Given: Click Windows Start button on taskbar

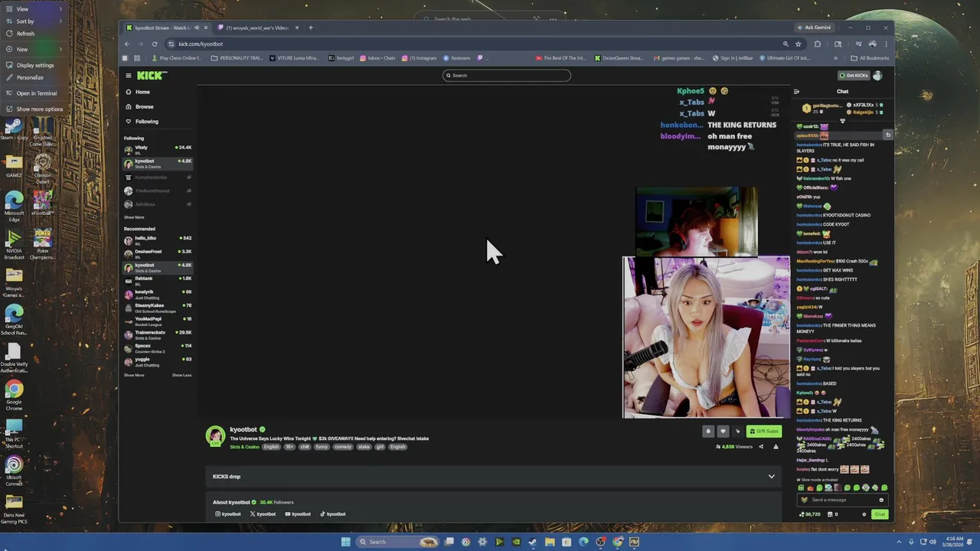Looking at the screenshot, I should click(x=345, y=542).
